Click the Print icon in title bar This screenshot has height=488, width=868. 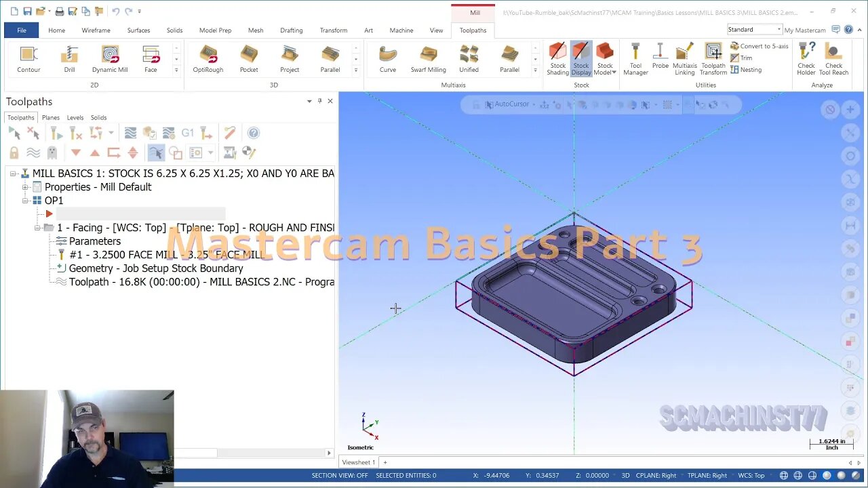click(x=60, y=12)
